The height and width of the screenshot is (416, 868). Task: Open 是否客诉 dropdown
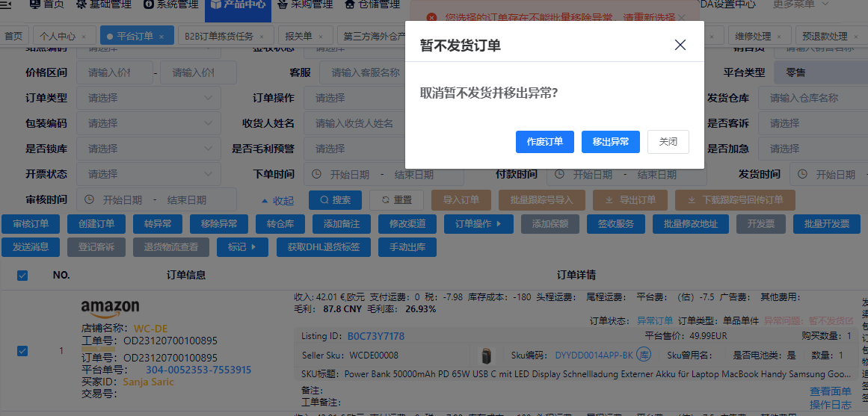click(x=813, y=123)
